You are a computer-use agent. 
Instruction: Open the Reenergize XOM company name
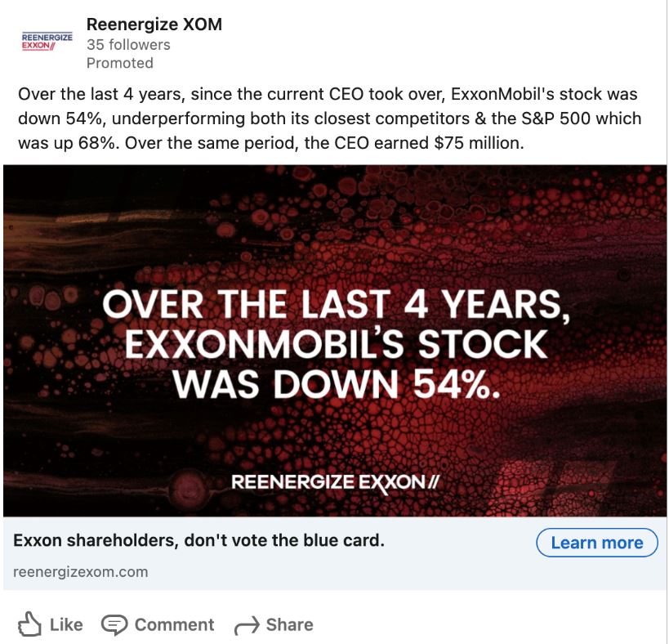[x=154, y=25]
